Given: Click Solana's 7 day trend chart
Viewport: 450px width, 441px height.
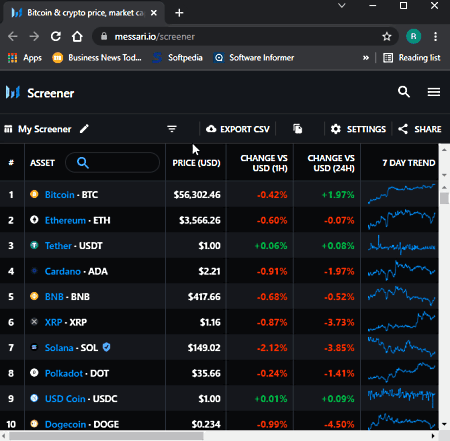Looking at the screenshot, I should (x=402, y=347).
